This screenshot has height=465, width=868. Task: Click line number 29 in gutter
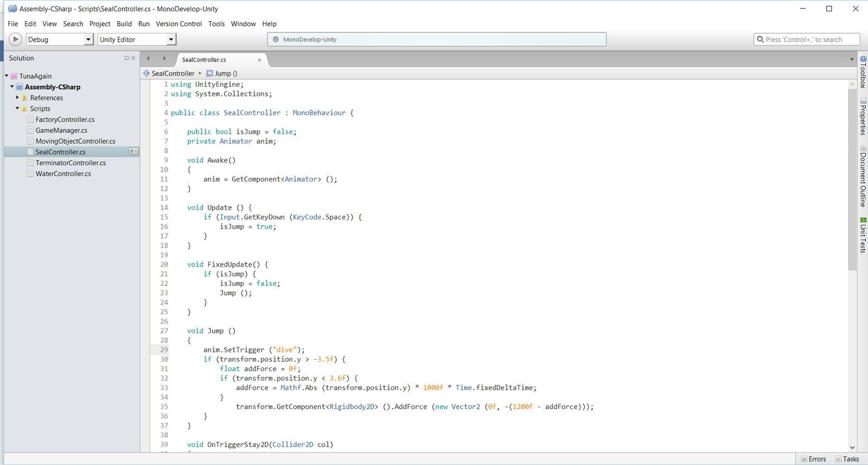coord(164,350)
